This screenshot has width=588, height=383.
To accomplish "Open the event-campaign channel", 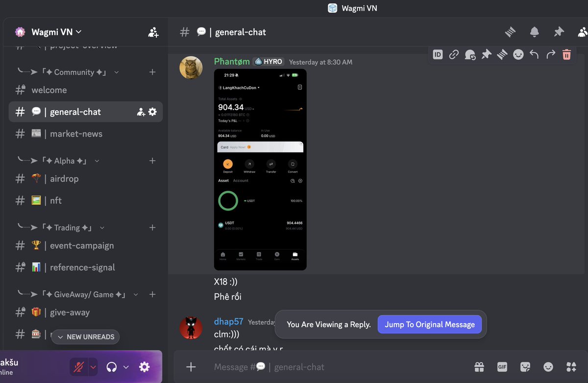I will 86,245.
